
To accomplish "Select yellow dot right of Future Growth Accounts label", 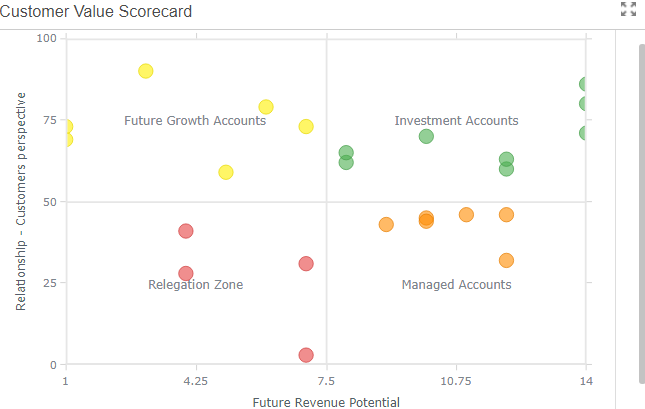I will [x=306, y=126].
